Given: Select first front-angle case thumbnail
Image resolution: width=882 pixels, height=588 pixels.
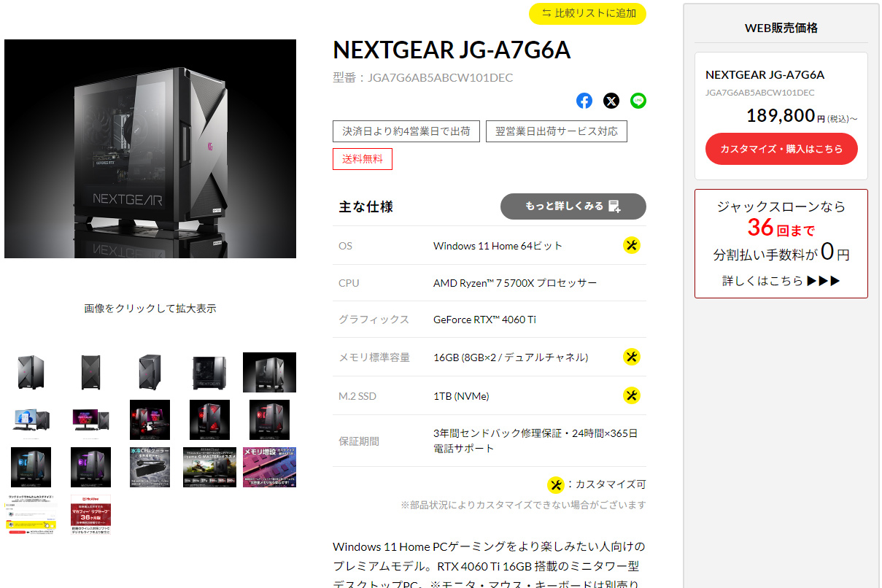Looking at the screenshot, I should 31,372.
